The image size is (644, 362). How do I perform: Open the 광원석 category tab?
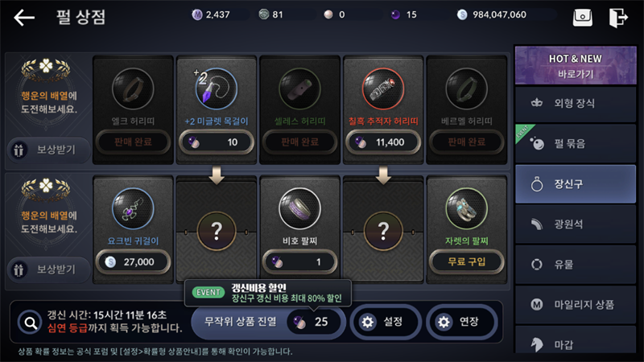pyautogui.click(x=576, y=224)
